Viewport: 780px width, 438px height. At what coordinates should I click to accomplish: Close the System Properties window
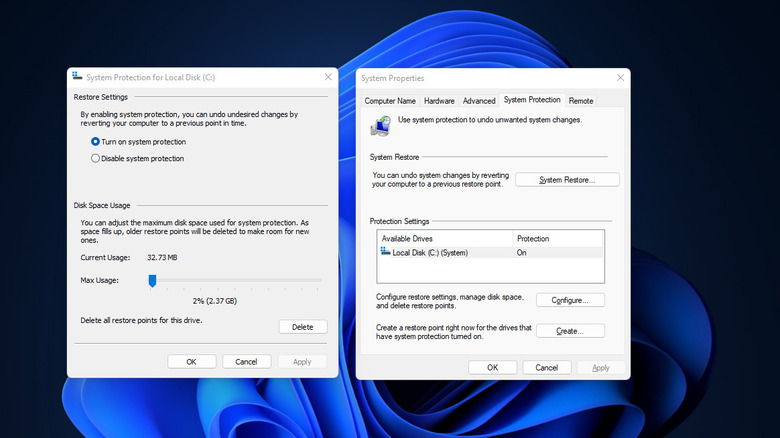coord(619,78)
